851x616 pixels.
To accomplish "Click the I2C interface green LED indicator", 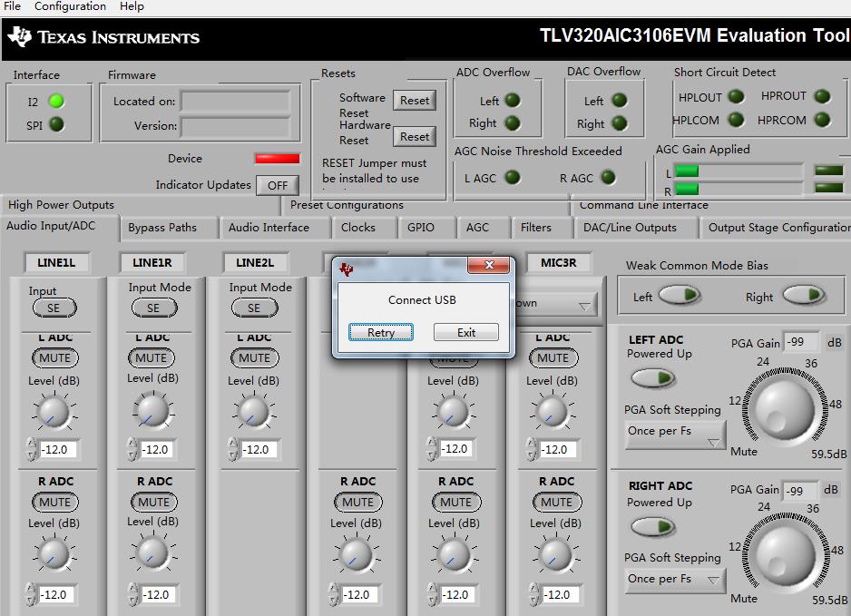I will tap(56, 102).
